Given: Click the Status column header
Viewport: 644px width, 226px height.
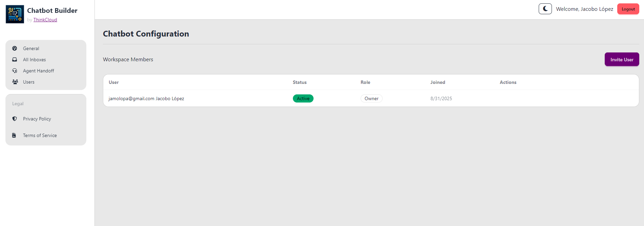Looking at the screenshot, I should tap(300, 82).
